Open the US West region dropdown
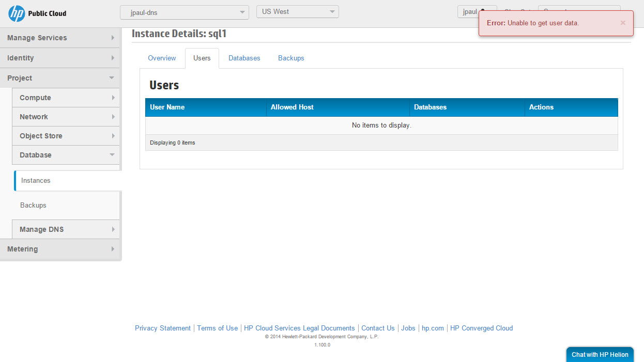644x362 pixels. 298,12
